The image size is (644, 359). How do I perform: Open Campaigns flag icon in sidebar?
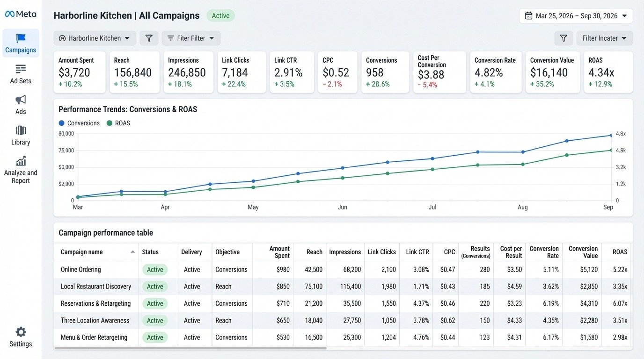pos(21,38)
